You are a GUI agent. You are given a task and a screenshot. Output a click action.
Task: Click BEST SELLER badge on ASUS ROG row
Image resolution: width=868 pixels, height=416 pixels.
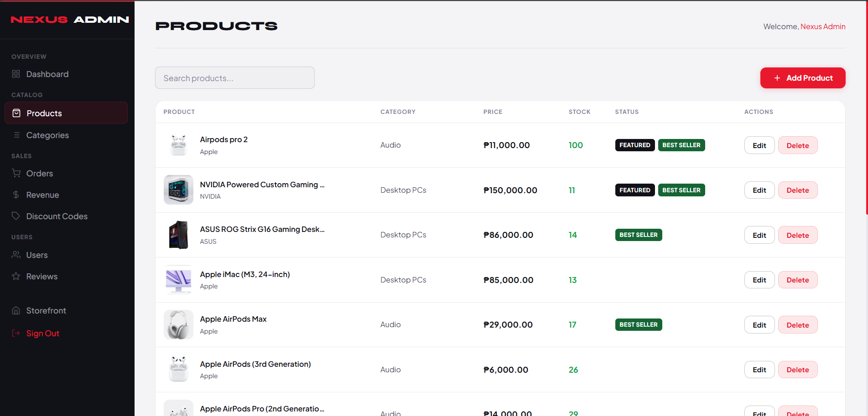coord(639,235)
